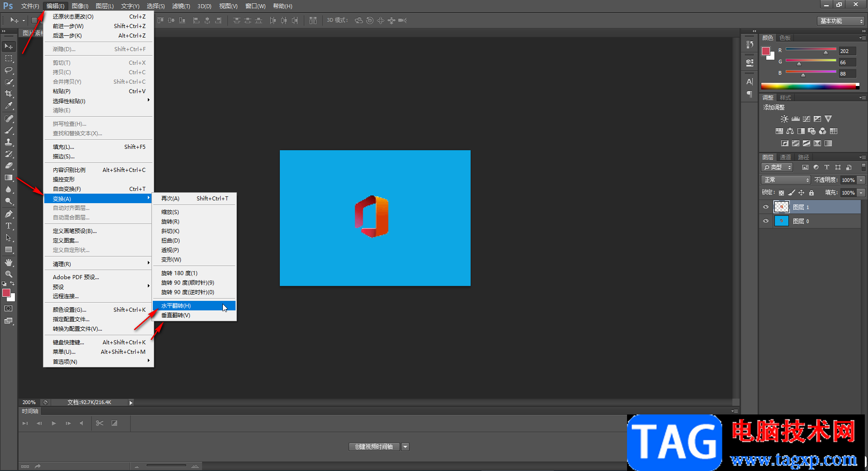Add a Color Balance adjustment (scales icon)
The image size is (868, 471).
coord(790,131)
